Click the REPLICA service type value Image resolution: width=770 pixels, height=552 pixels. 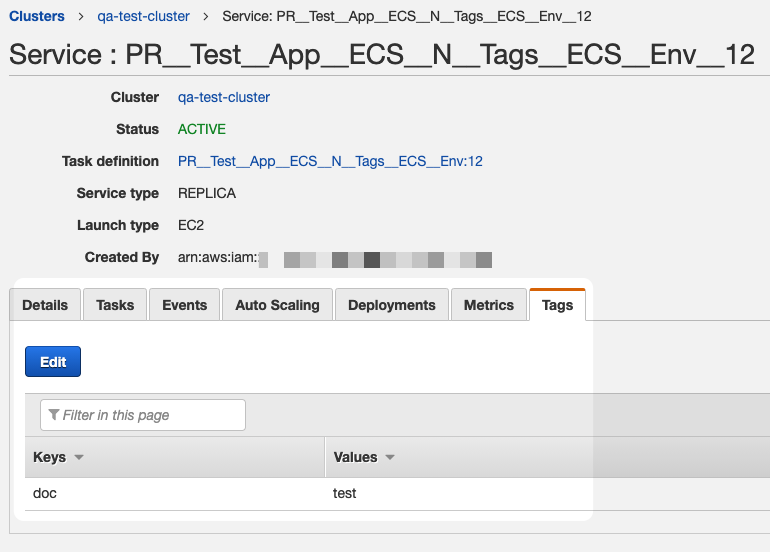pyautogui.click(x=207, y=193)
